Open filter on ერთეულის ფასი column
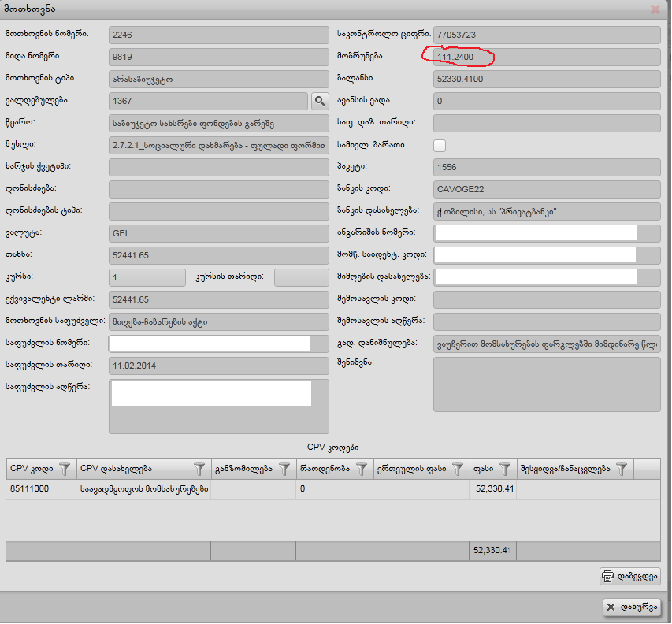Viewport: 672px width, 624px height. pos(459,469)
